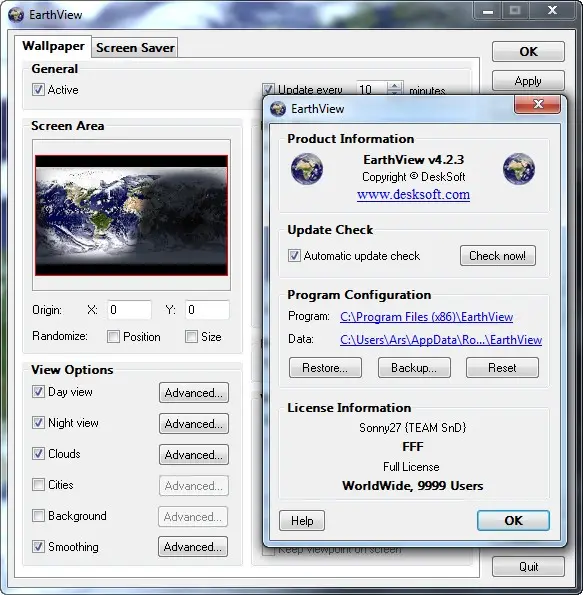583x595 pixels.
Task: Click the 'Sonny27 {TEAM SnD}' license name
Action: 413,428
